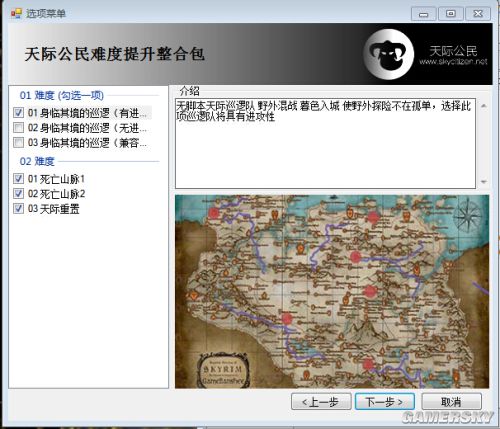The width and height of the screenshot is (500, 429).
Task: Click the dragon skull logo in header
Action: tap(389, 54)
